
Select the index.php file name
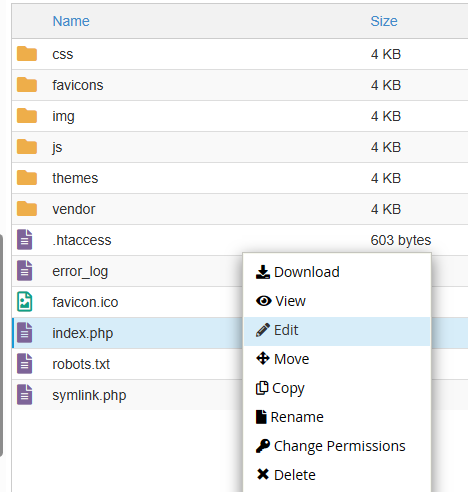(83, 333)
